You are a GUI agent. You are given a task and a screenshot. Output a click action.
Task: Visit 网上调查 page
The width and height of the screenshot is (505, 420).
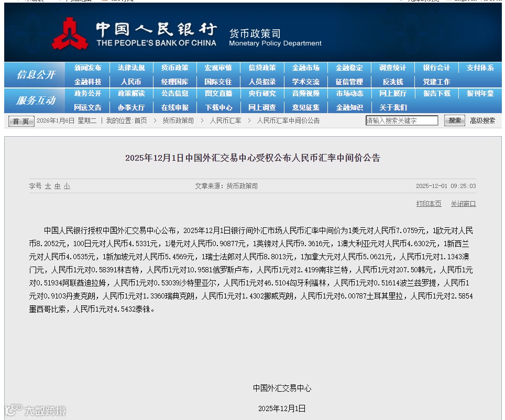pyautogui.click(x=262, y=107)
